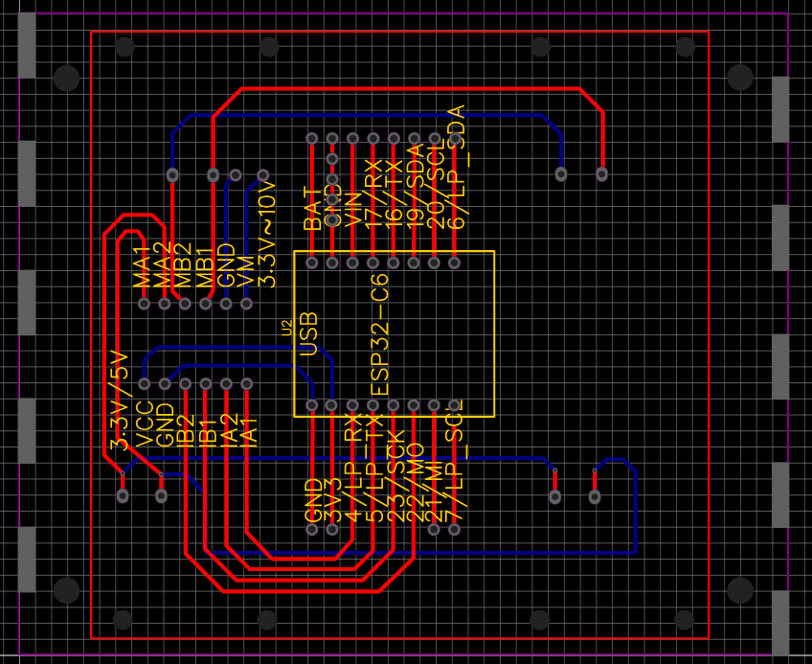Image resolution: width=812 pixels, height=664 pixels.
Task: Select the MB2 pad on the motor header
Action: 185,304
